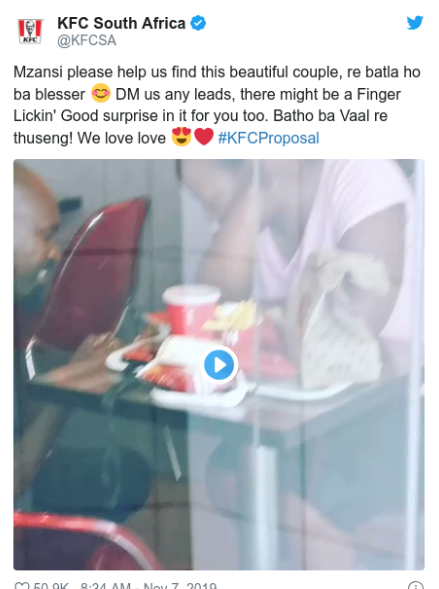Click the Nov 7, 2019 date
Screen dimensions: 439x589
coord(180,585)
